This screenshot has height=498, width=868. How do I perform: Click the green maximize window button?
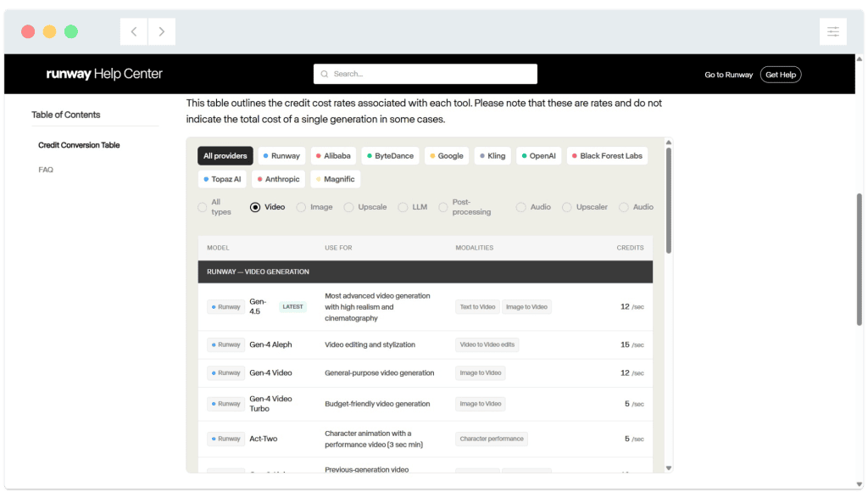71,31
